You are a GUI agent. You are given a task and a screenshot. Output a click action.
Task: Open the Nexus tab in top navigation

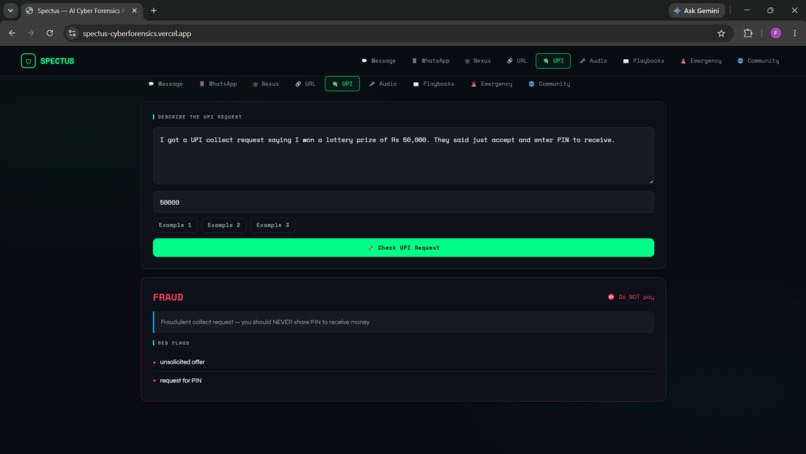point(478,61)
